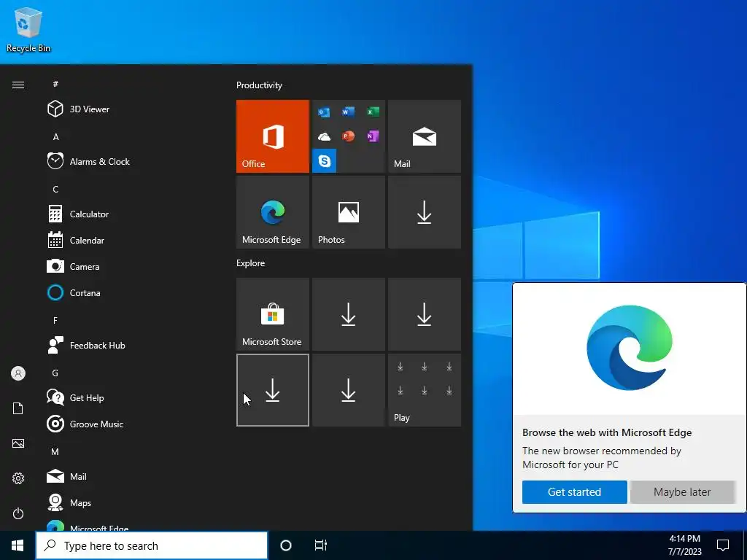Launch Excel from the Office apps tile

(x=373, y=112)
